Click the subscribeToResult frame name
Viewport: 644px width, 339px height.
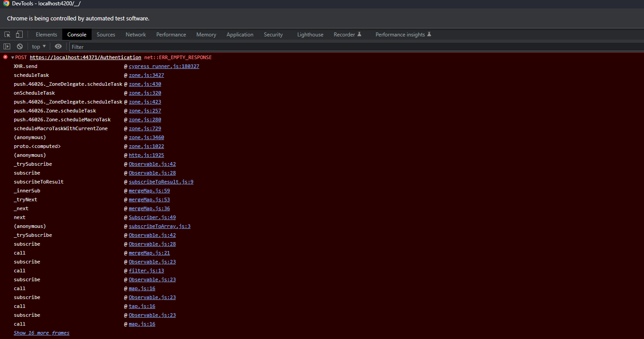click(x=39, y=182)
